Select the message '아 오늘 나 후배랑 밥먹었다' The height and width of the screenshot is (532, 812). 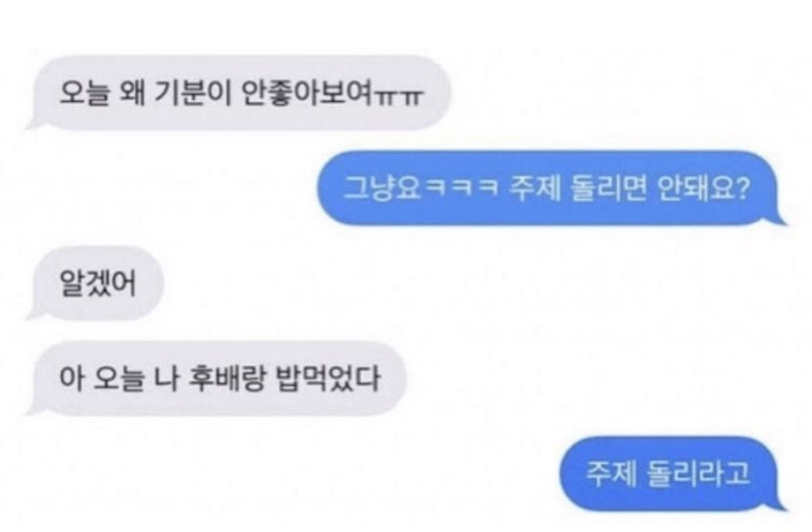(x=218, y=379)
